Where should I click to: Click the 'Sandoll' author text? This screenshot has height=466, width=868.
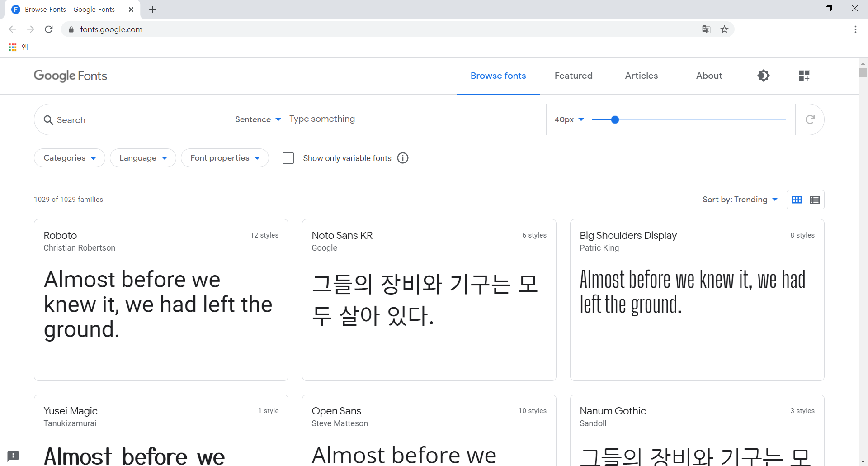click(593, 423)
